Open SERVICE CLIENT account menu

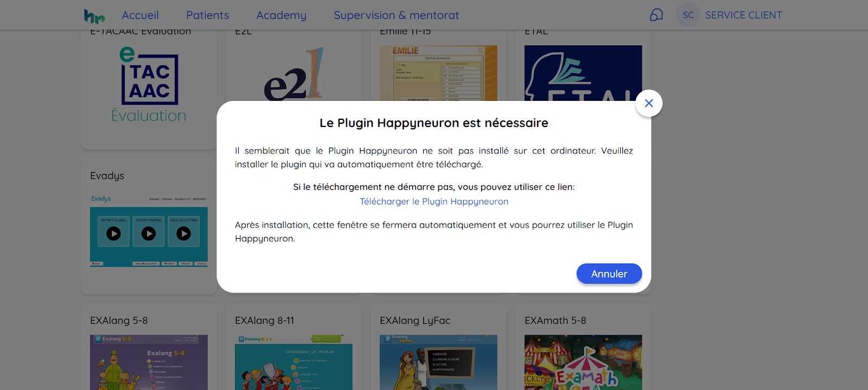click(743, 15)
